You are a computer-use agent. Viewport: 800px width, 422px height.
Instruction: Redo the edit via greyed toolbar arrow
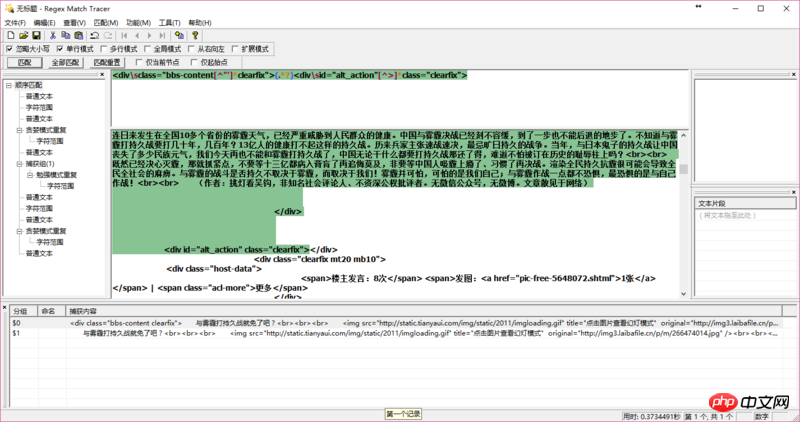click(x=108, y=35)
